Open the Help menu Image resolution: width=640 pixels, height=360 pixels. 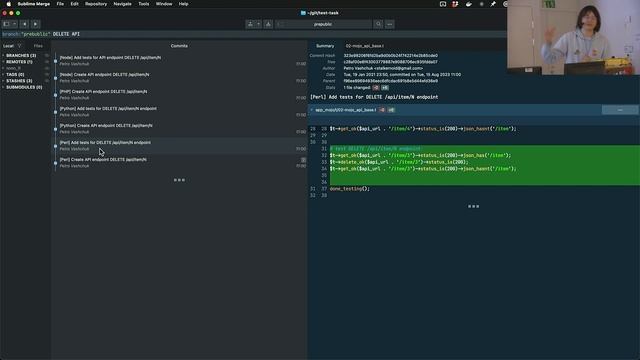(183, 4)
